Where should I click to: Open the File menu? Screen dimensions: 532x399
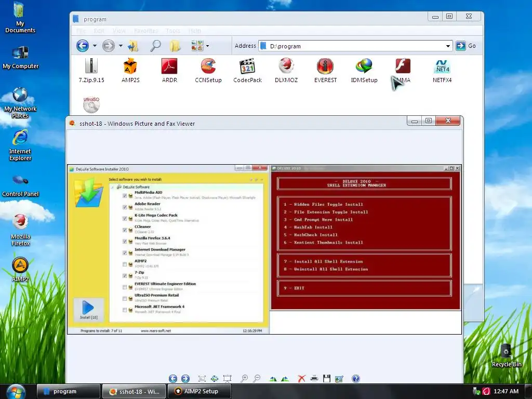tap(81, 31)
